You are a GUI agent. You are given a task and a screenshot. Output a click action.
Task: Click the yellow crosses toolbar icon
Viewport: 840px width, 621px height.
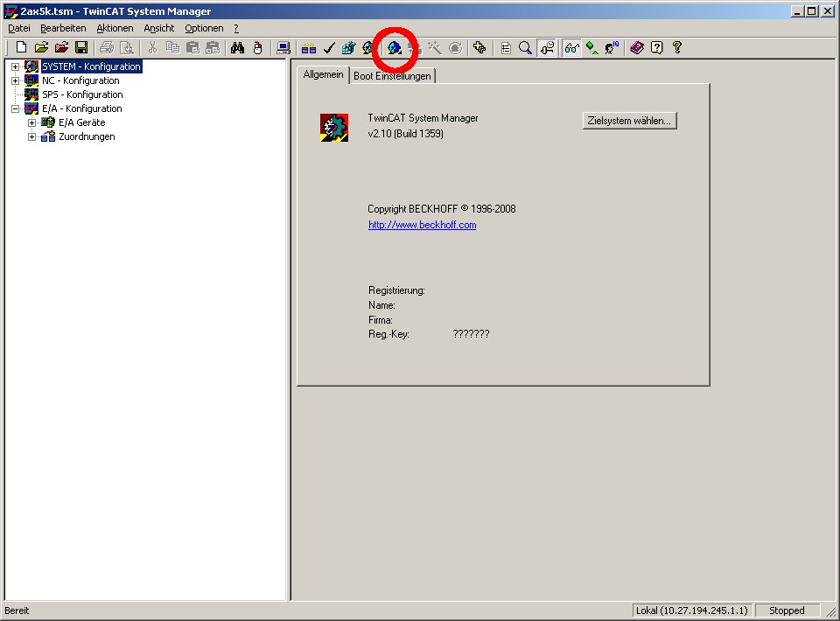(480, 47)
